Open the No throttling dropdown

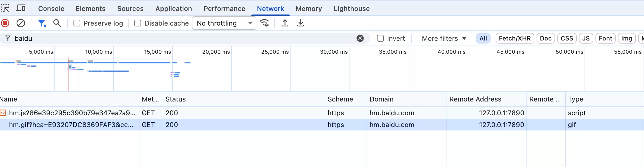224,23
